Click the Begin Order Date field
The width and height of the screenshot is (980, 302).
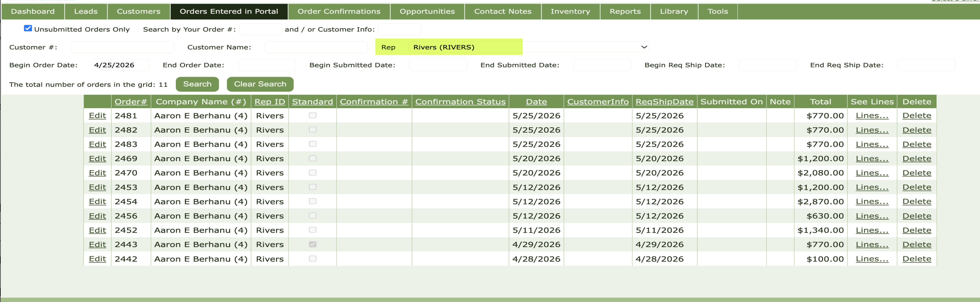120,65
